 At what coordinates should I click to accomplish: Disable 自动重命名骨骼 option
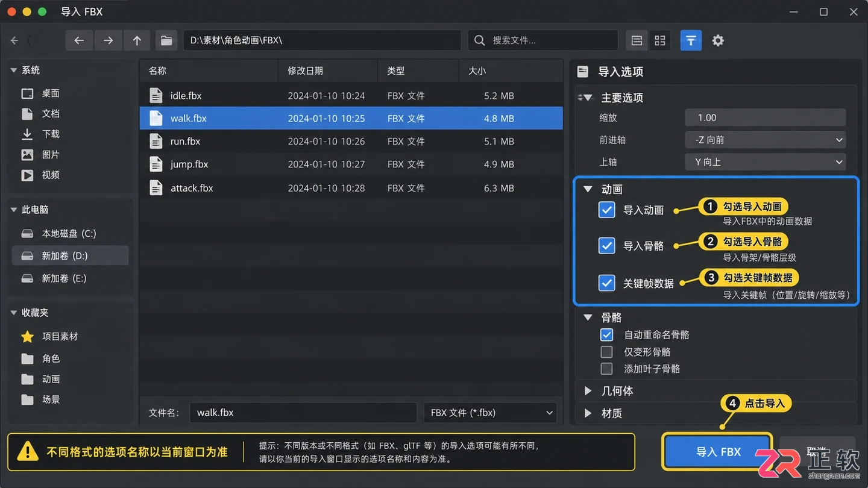tap(606, 335)
